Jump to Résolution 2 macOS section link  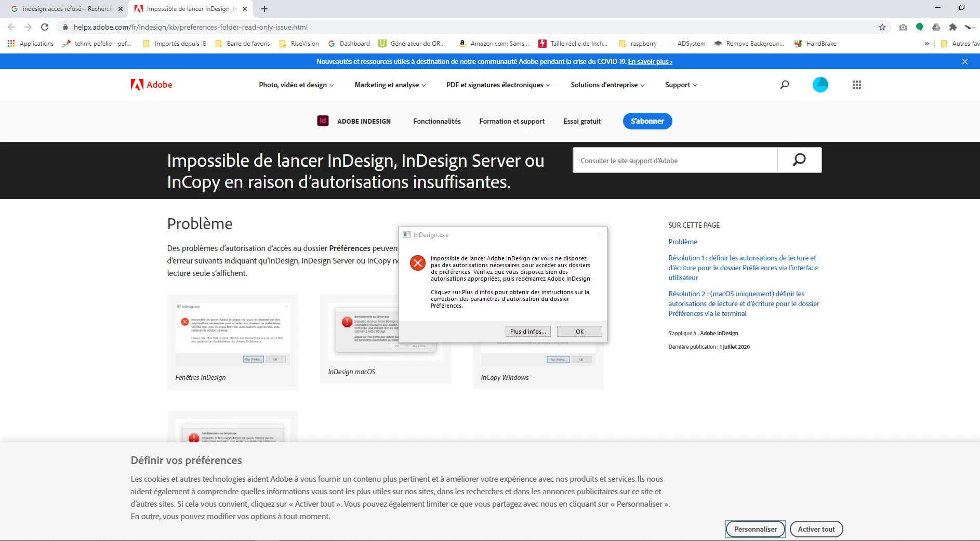click(x=744, y=304)
